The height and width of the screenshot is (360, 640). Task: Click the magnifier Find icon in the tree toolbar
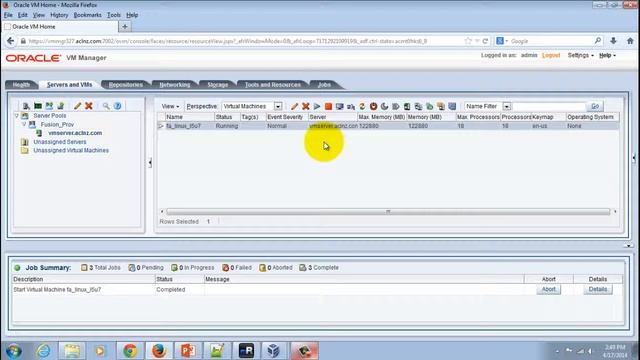[x=106, y=106]
